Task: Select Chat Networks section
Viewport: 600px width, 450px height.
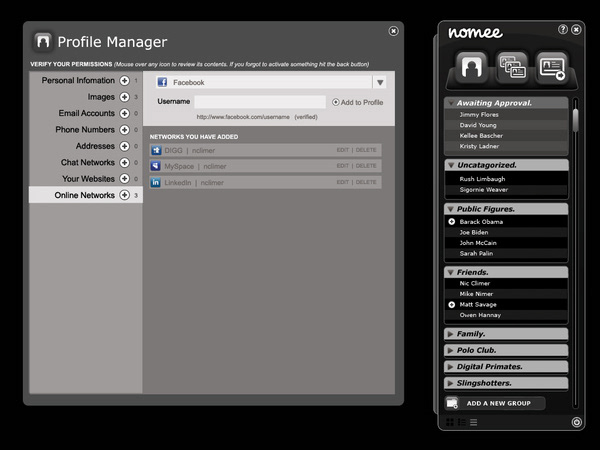Action: click(88, 162)
